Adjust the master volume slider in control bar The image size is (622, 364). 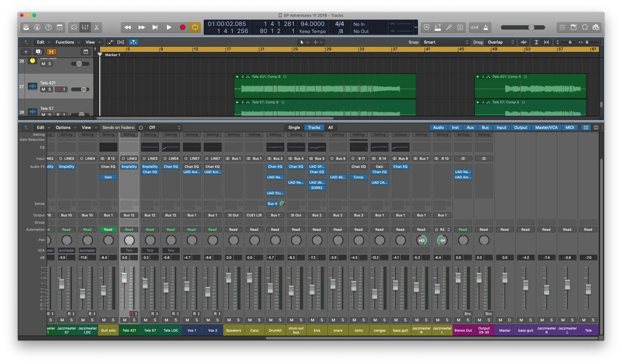pyautogui.click(x=531, y=27)
